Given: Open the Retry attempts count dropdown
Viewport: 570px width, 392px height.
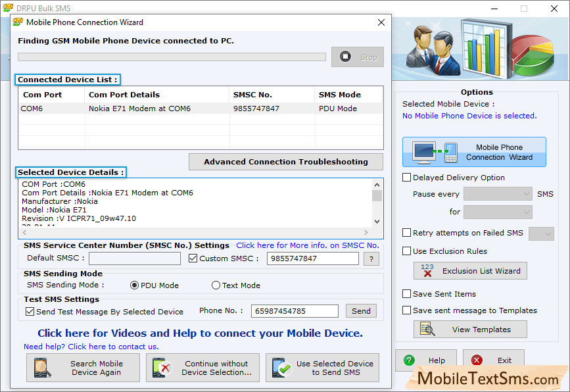Looking at the screenshot, I should (x=541, y=233).
